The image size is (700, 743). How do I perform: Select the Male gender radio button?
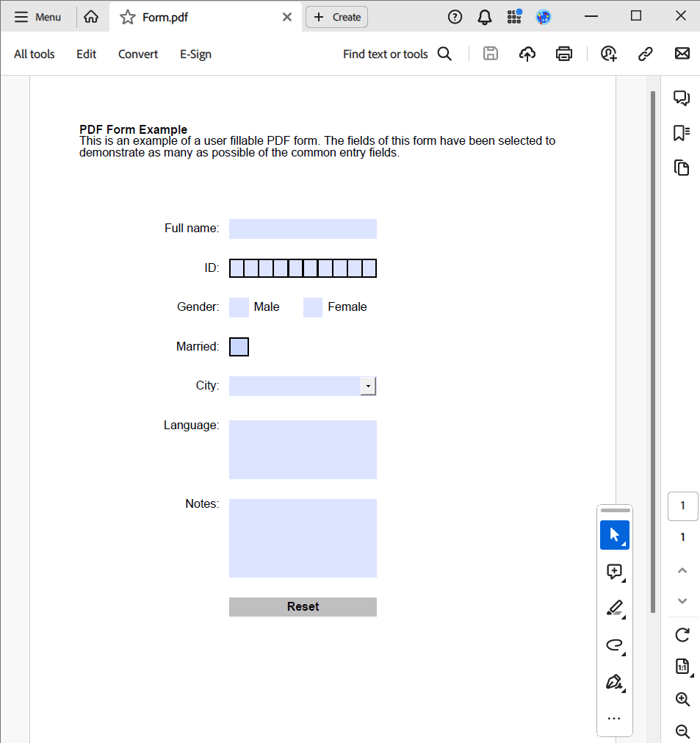239,307
